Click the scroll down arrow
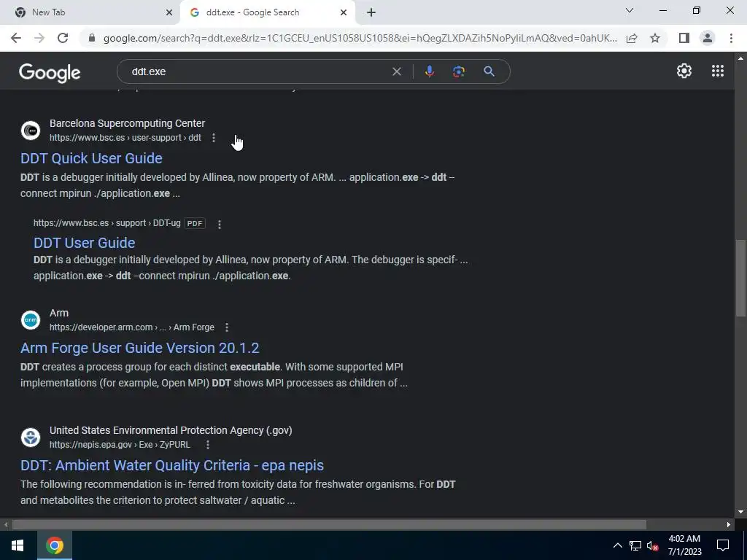Viewport: 747px width, 560px height. [740, 512]
